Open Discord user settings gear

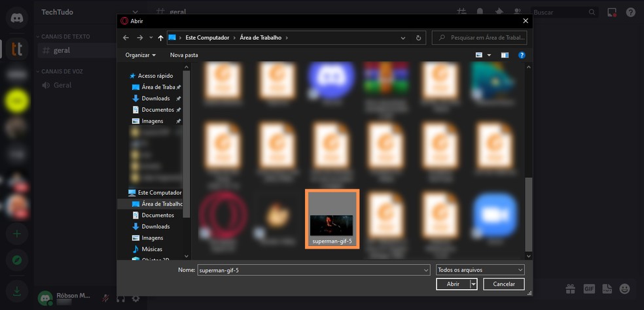(135, 298)
